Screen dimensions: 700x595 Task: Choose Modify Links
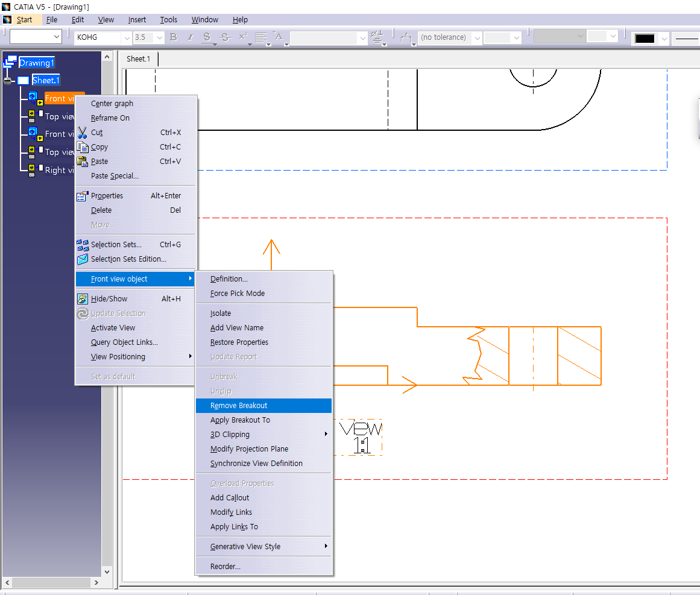264,512
